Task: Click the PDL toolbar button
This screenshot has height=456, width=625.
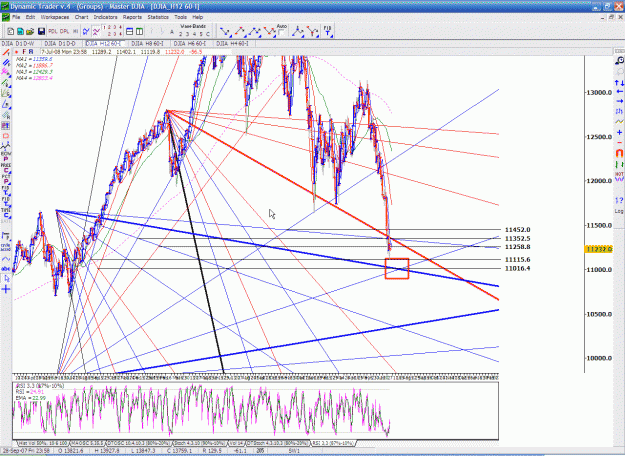Action: [53, 31]
